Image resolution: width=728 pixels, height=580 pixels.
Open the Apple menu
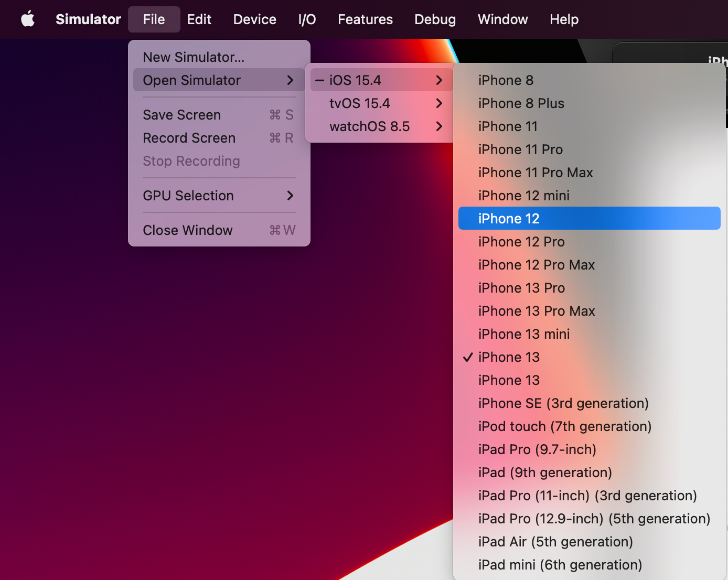(28, 19)
